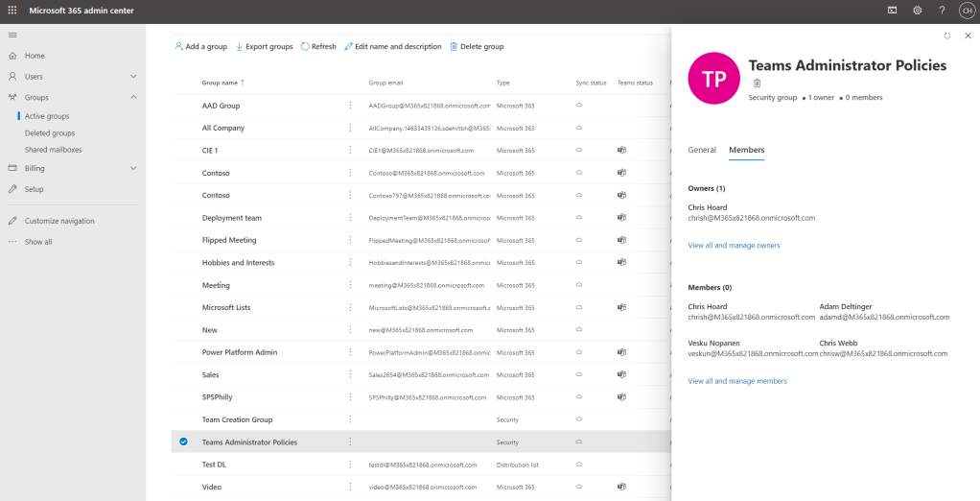Open View all and manage members link
Viewport: 980px width, 501px height.
coord(737,381)
